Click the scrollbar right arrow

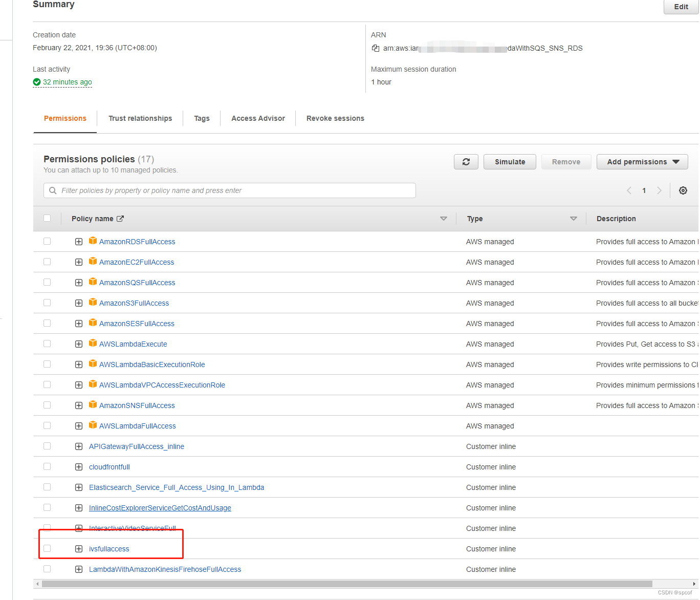694,584
